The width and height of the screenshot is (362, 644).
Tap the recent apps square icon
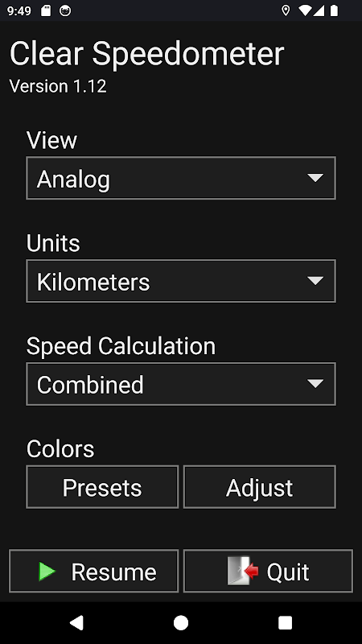tap(286, 622)
